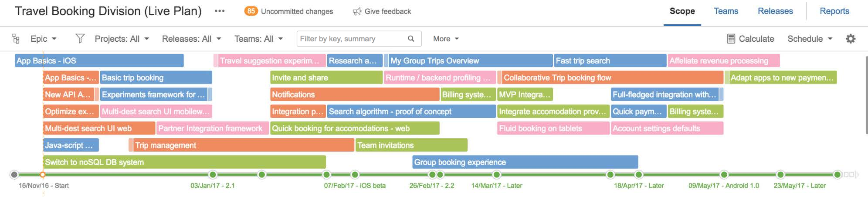The height and width of the screenshot is (197, 868).
Task: Click the Calculate calculator icon
Action: pos(731,39)
